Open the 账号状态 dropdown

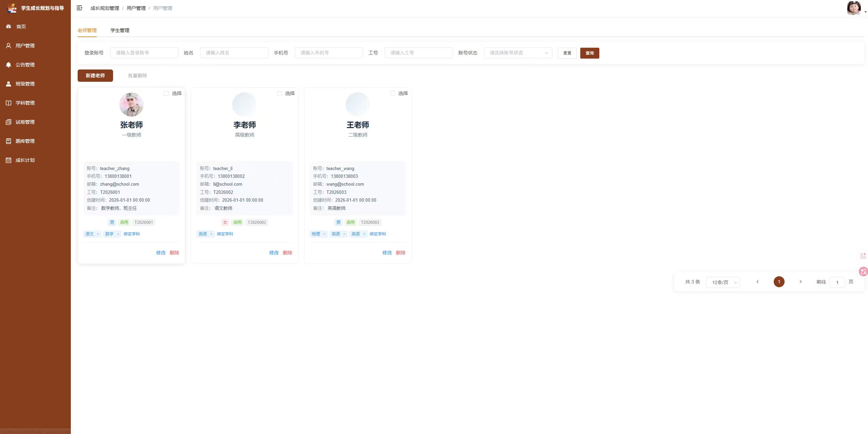point(518,53)
